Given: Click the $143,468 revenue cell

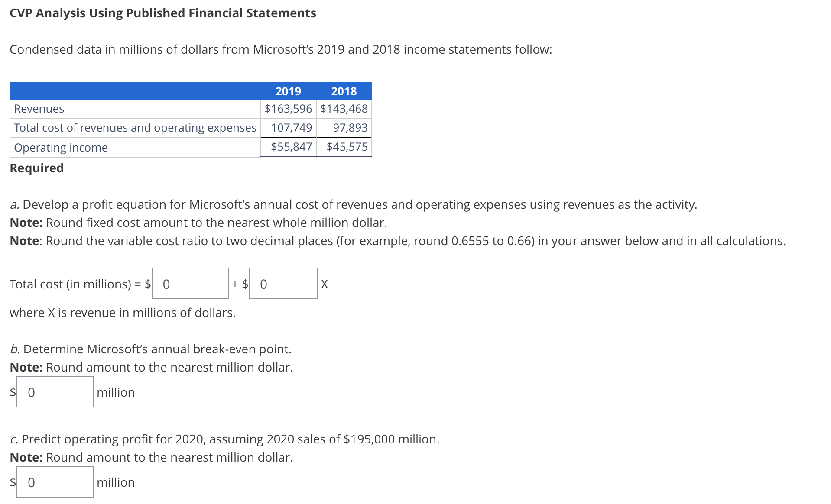Looking at the screenshot, I should 344,109.
